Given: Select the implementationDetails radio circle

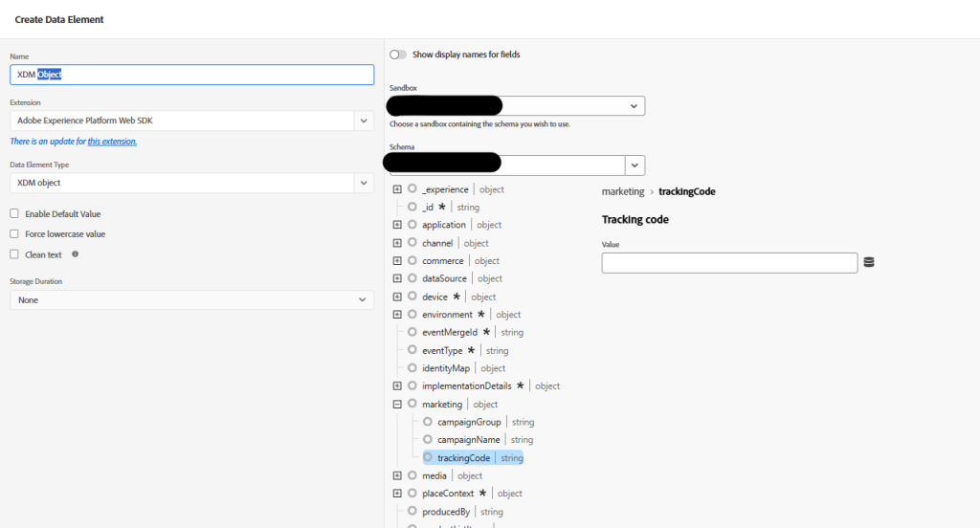Looking at the screenshot, I should (412, 385).
